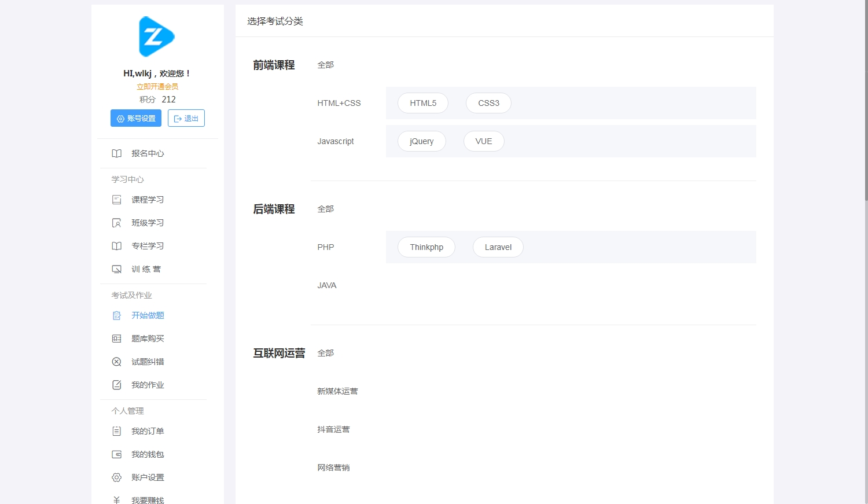Click the blue Z logo avatar
868x504 pixels.
pos(157,36)
